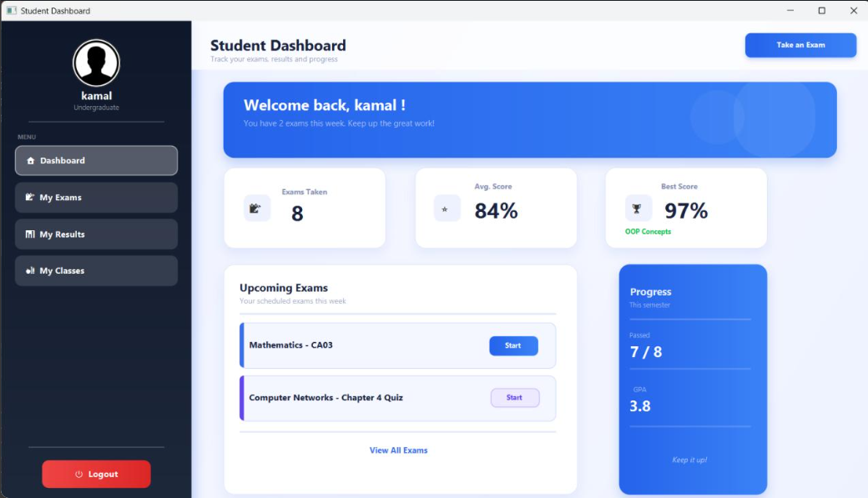The width and height of the screenshot is (868, 498).
Task: Click the pencil icon beside My Exams
Action: [x=30, y=197]
